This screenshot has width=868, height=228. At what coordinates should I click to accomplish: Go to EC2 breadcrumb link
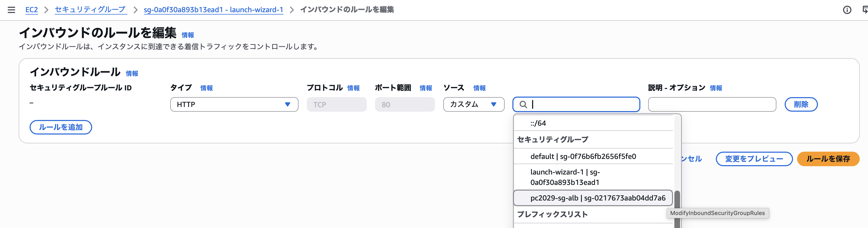[32, 10]
